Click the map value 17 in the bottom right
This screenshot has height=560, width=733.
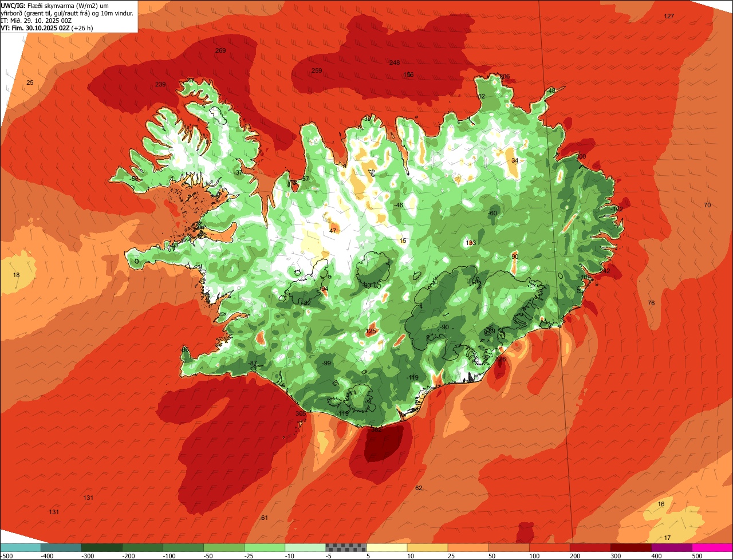point(668,538)
